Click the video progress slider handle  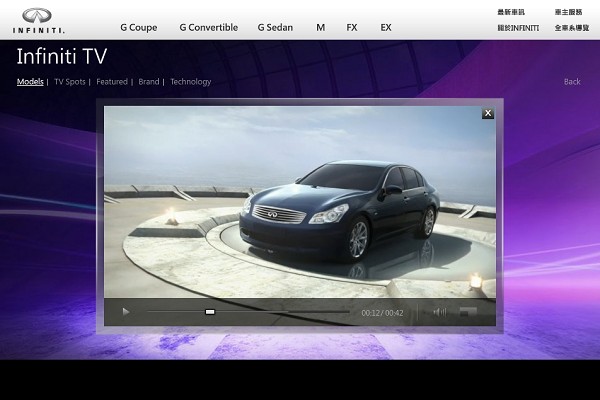[210, 312]
